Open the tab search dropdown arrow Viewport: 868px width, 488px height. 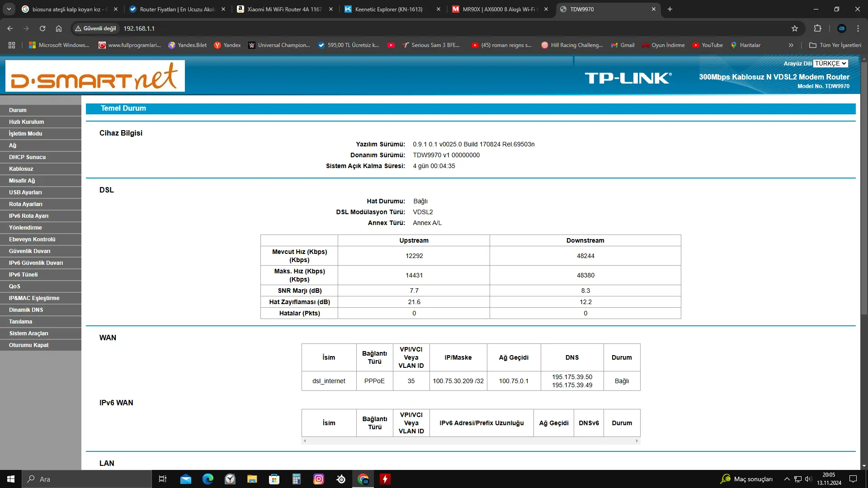pos(9,9)
